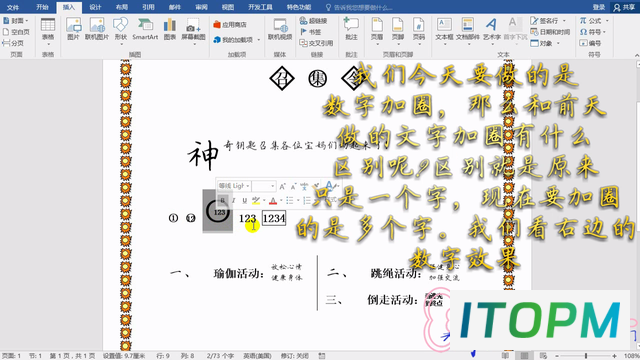Select the circled 123 image in the document
Screen dimensions: 640x360
tap(218, 211)
